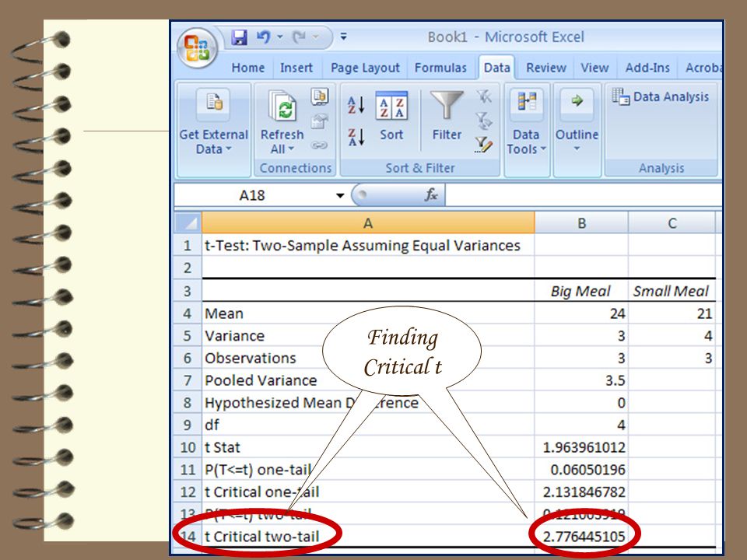
Task: Save the workbook with floppy icon
Action: coord(239,37)
